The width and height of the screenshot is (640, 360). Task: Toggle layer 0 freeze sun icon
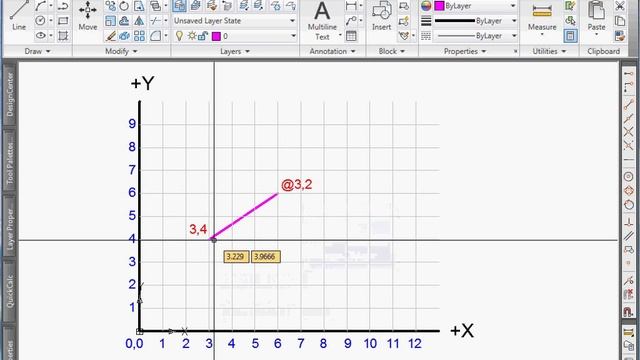[191, 36]
